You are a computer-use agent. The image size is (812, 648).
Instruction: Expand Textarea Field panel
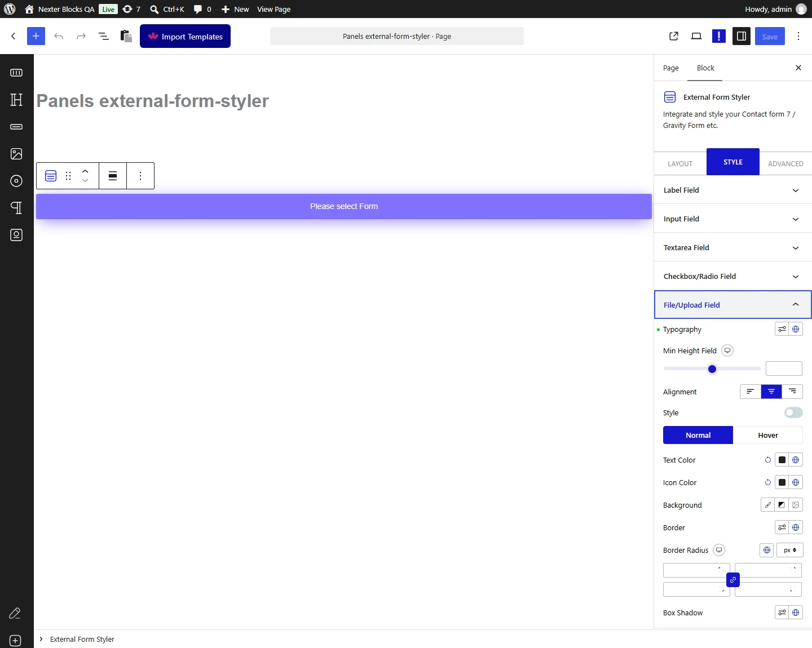[x=733, y=247]
